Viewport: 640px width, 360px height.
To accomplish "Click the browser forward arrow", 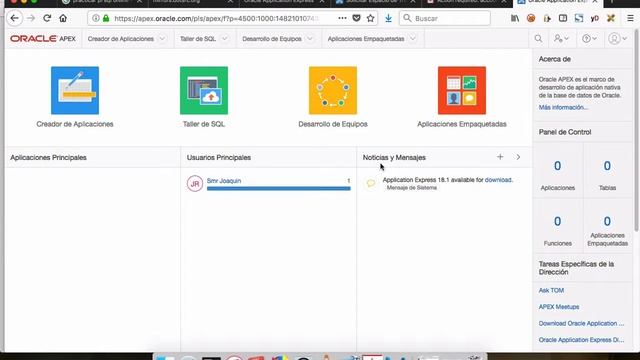I will tap(31, 18).
